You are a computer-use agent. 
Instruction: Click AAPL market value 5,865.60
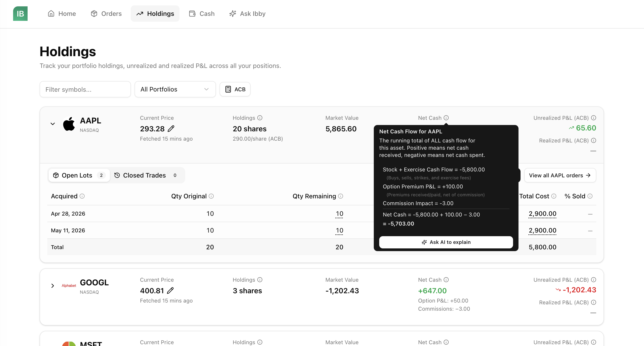[x=341, y=129]
